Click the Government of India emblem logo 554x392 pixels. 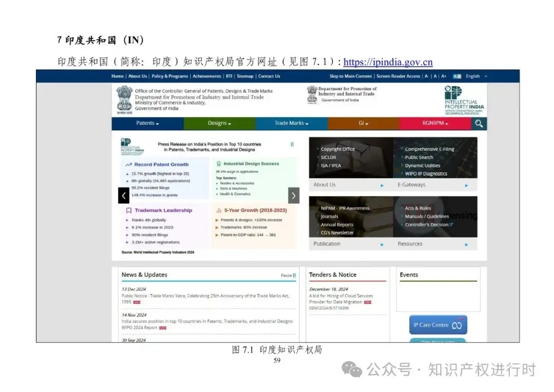coord(124,100)
